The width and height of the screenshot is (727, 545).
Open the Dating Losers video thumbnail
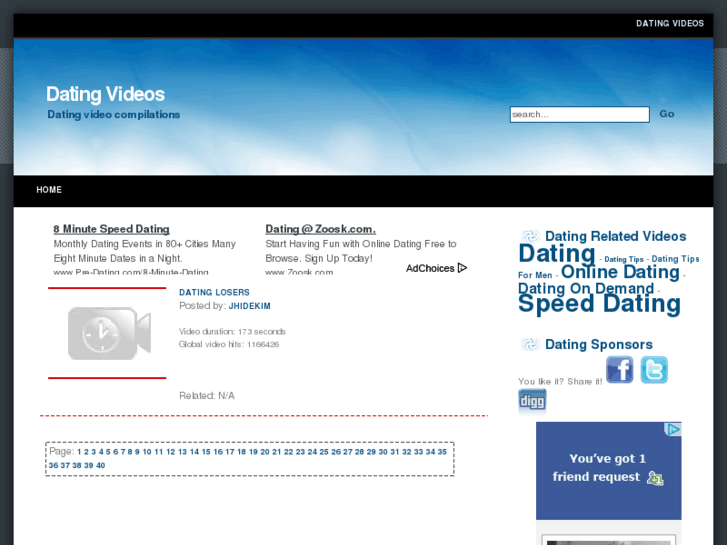109,333
